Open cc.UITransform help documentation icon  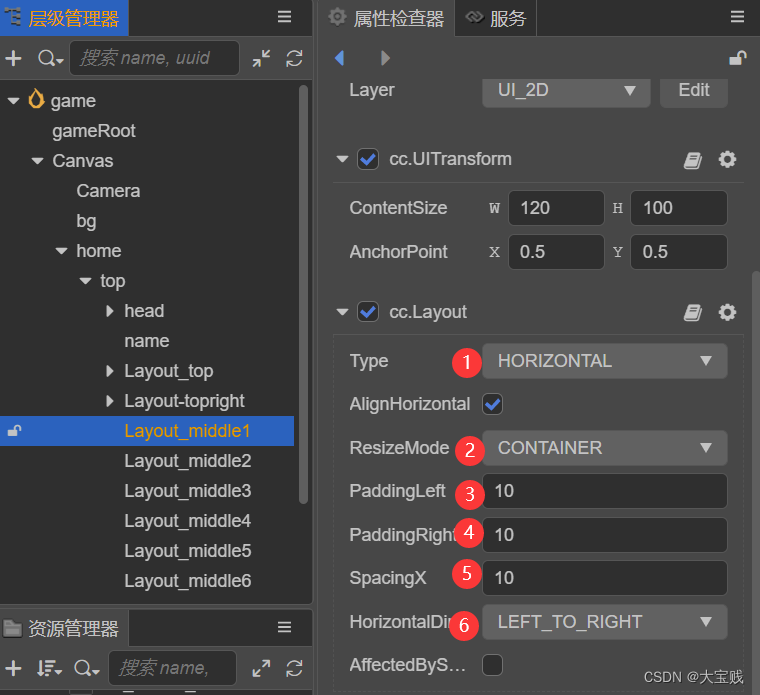coord(693,160)
